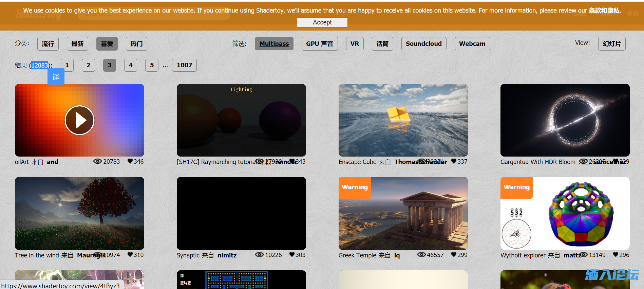Image resolution: width=644 pixels, height=289 pixels.
Task: Go to results page 4
Action: (x=131, y=65)
